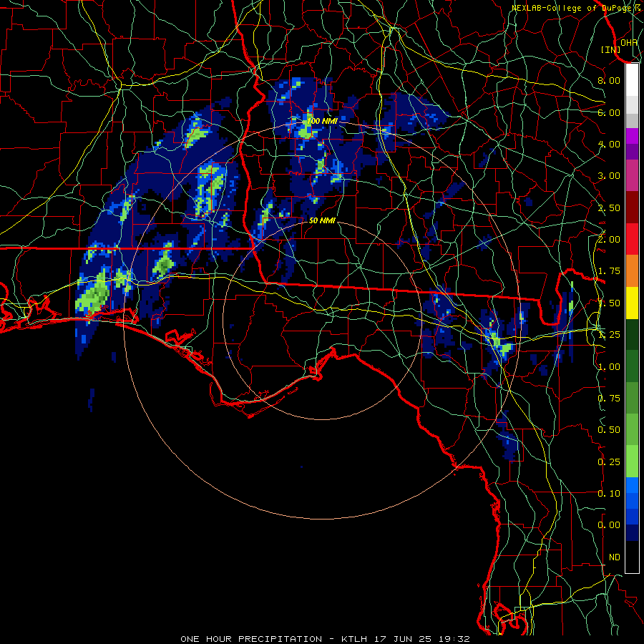Viewport: 644px width, 644px height.
Task: Click the 4.00 legend value
Action: click(609, 144)
